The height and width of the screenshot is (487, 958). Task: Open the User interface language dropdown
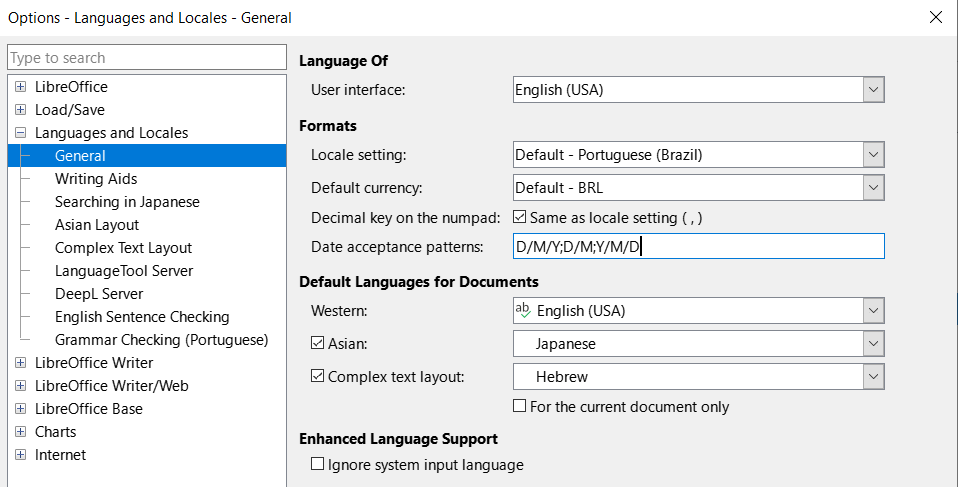(874, 90)
